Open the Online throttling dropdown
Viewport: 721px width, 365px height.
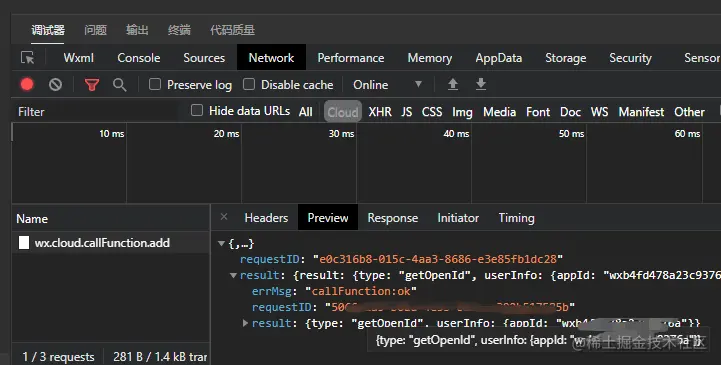click(387, 85)
